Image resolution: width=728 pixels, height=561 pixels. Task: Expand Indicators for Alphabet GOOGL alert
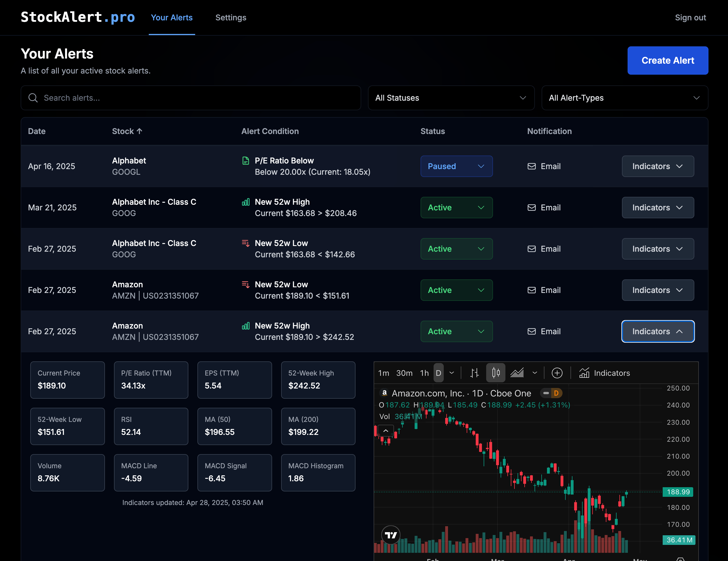(x=658, y=166)
